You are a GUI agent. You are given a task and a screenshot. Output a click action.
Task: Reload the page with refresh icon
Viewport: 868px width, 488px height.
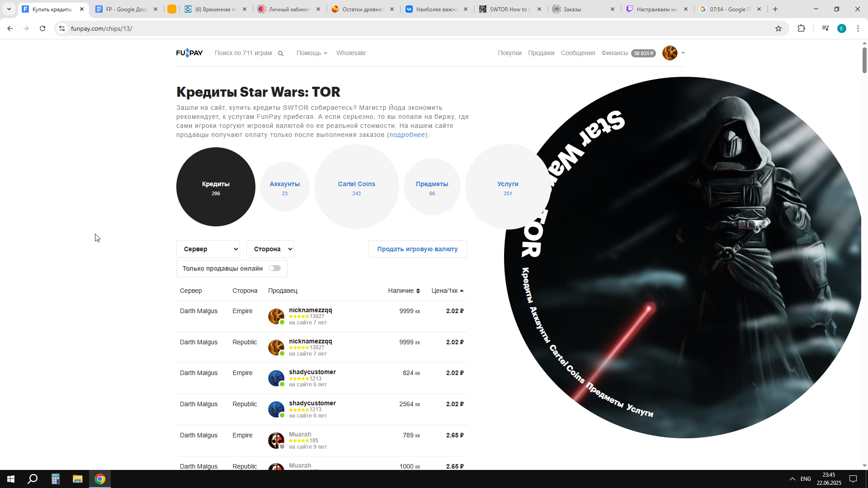42,28
